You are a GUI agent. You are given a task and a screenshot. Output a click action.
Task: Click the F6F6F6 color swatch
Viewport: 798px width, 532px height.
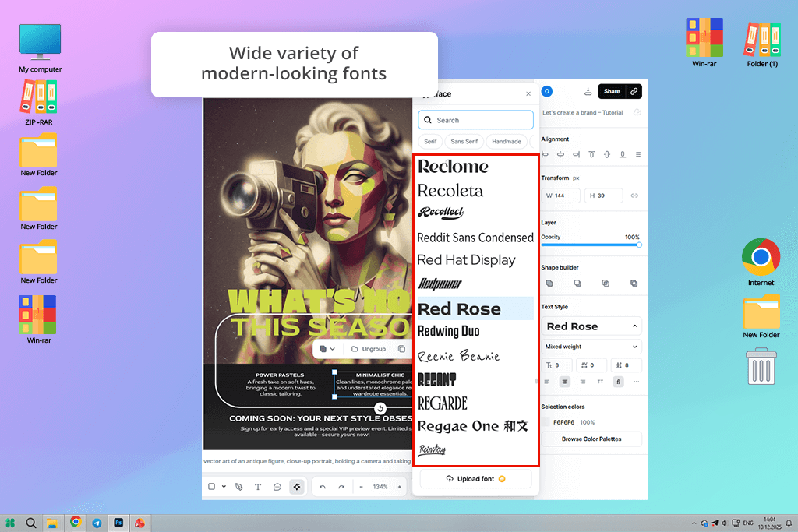(x=546, y=422)
